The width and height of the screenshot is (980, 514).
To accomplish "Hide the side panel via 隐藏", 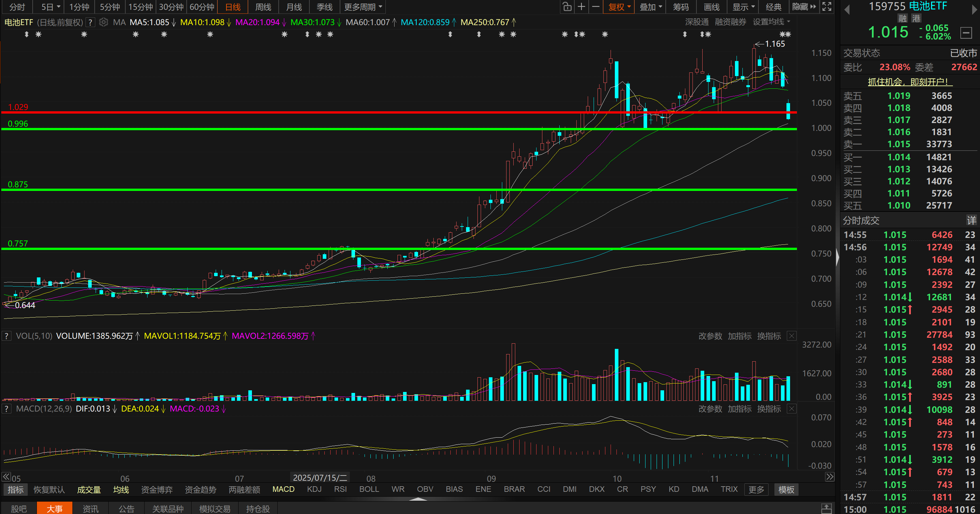I will click(x=804, y=7).
